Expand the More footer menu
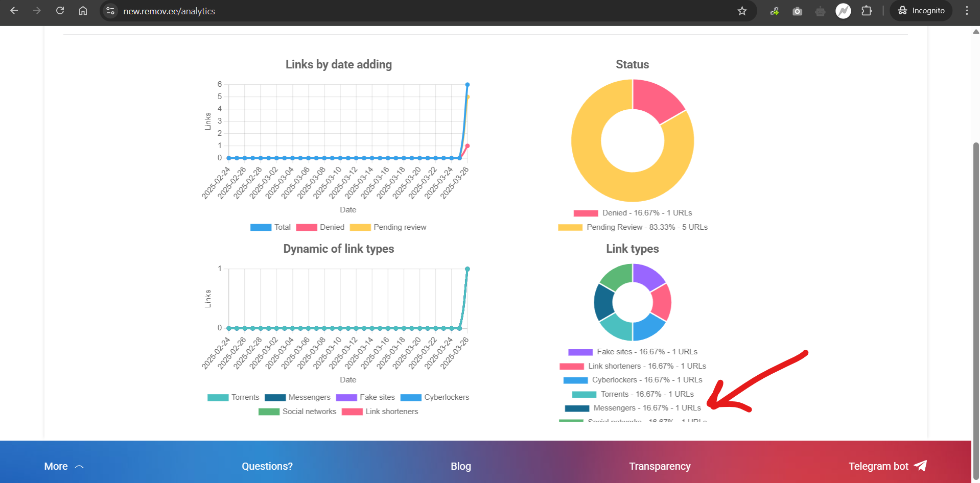The image size is (980, 483). pos(63,466)
